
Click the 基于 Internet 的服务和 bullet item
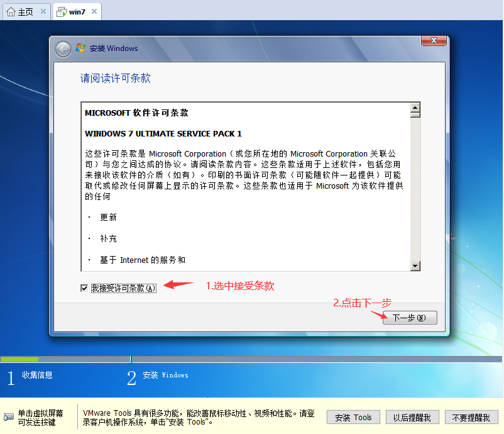click(143, 260)
